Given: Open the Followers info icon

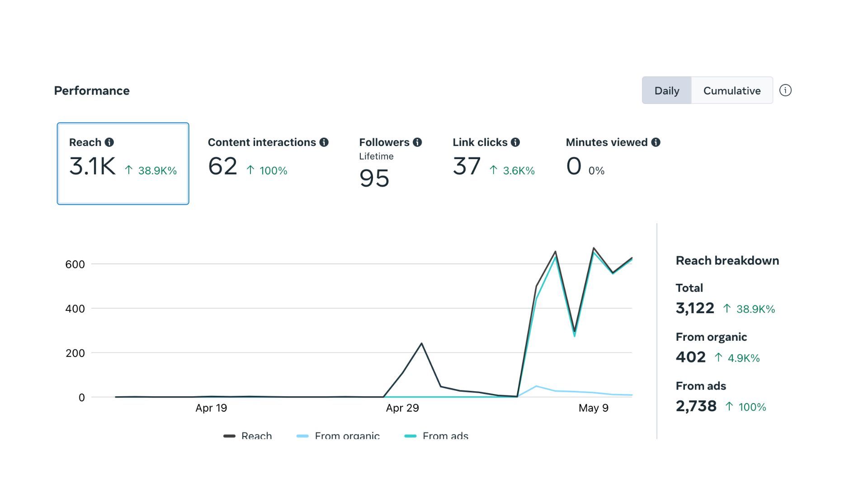Looking at the screenshot, I should pyautogui.click(x=417, y=142).
